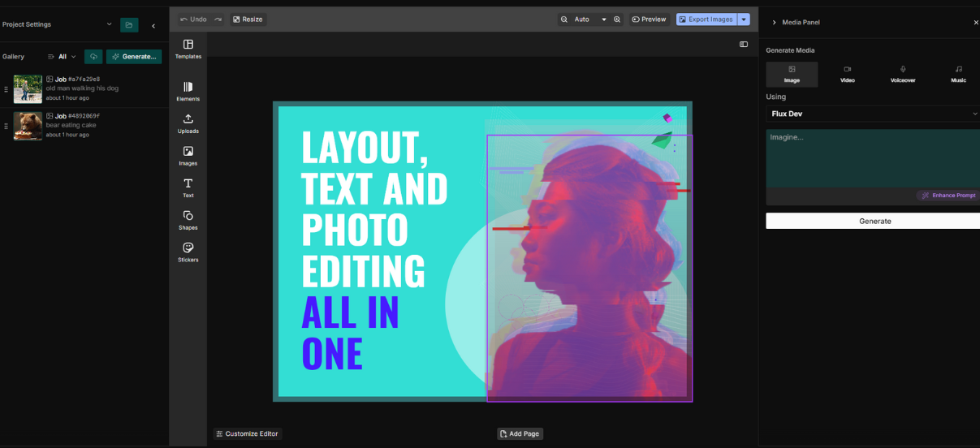Select the bear eating cake thumbnail
The width and height of the screenshot is (980, 448).
click(x=28, y=126)
